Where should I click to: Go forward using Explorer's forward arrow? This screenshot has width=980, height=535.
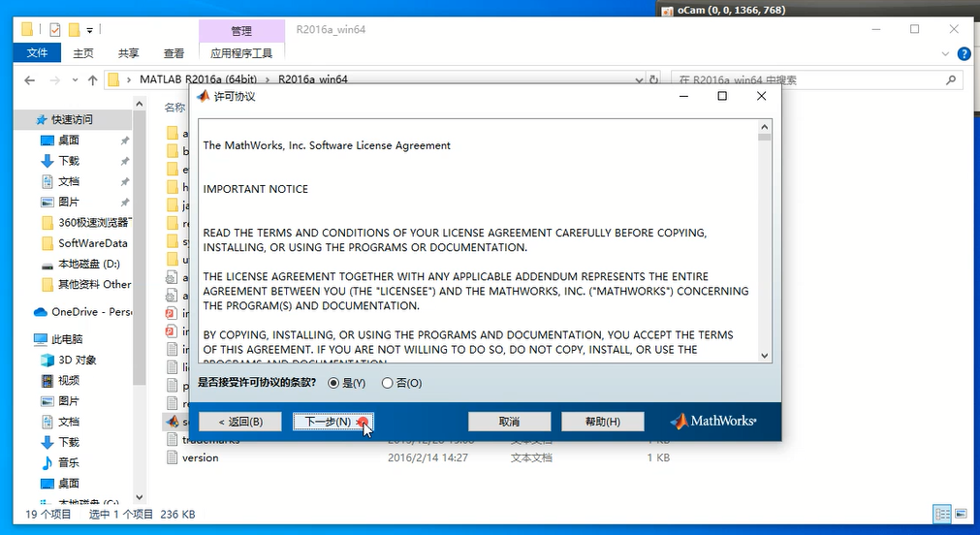[x=55, y=80]
